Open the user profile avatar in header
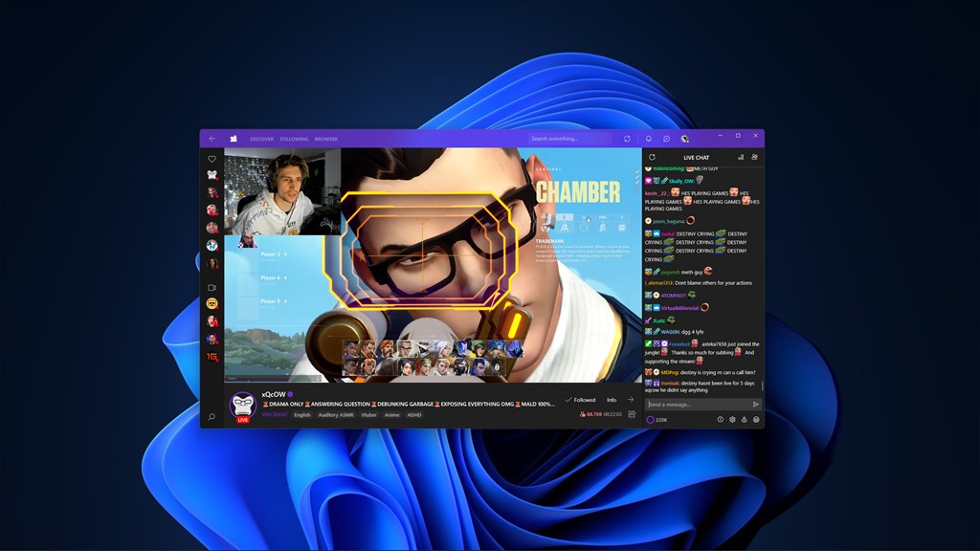 684,139
